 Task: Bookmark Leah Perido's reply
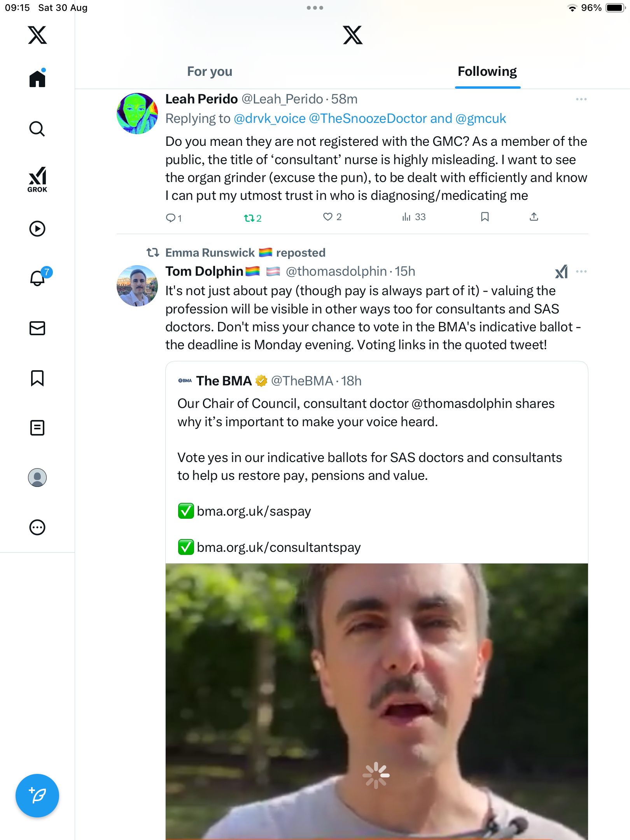pyautogui.click(x=485, y=217)
